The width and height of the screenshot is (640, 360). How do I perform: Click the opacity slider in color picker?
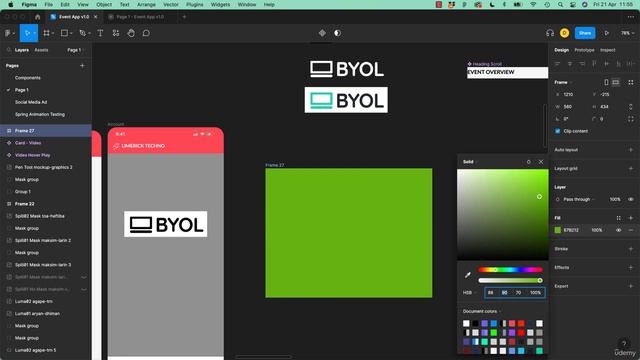pyautogui.click(x=510, y=280)
